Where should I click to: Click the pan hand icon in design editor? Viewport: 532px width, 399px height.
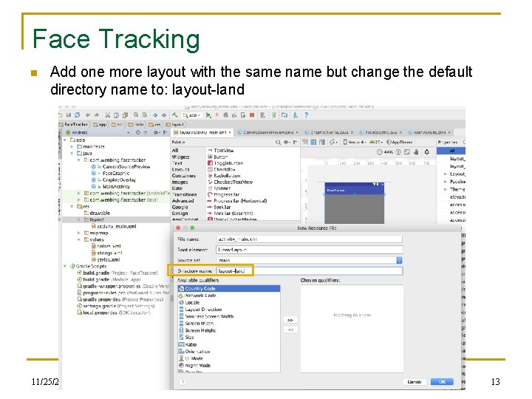(x=416, y=152)
